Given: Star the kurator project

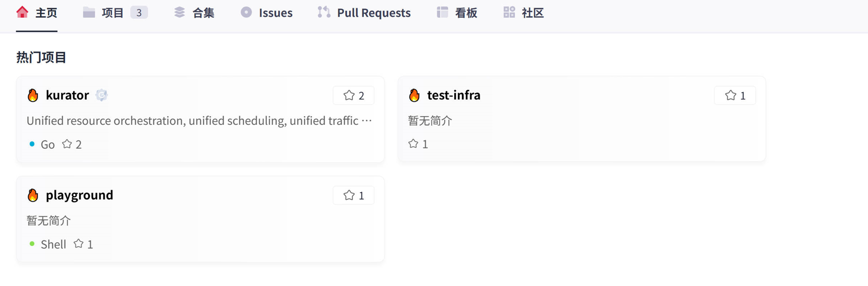Looking at the screenshot, I should click(x=353, y=95).
